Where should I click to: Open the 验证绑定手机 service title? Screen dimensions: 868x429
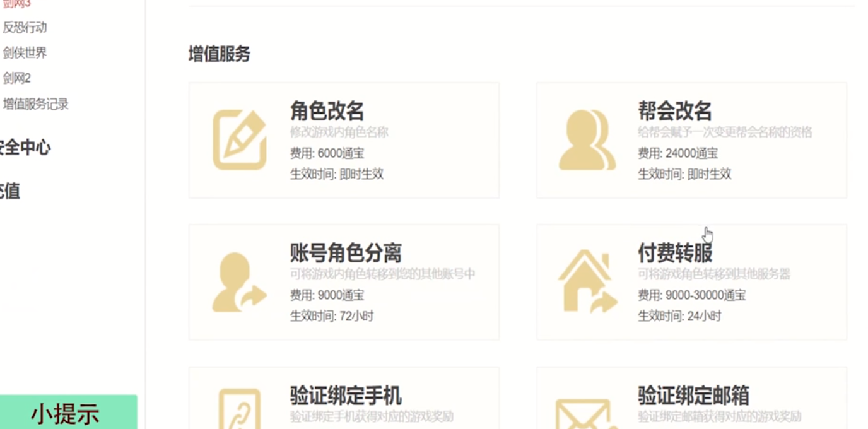345,396
